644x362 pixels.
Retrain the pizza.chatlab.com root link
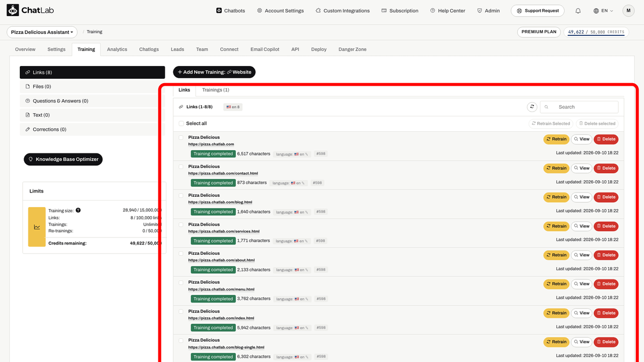556,139
